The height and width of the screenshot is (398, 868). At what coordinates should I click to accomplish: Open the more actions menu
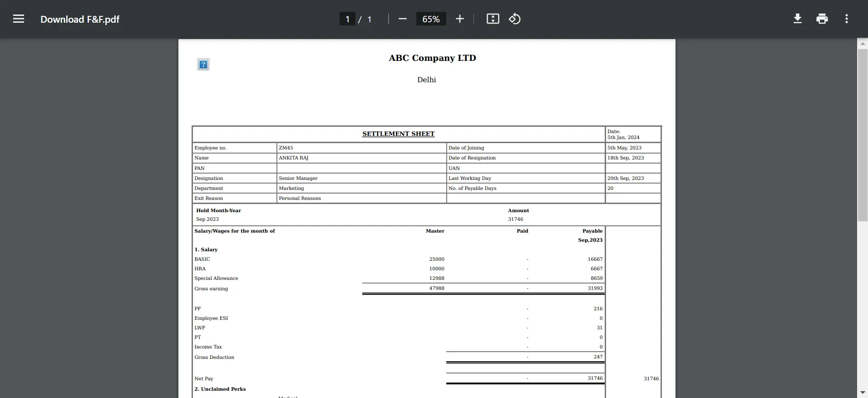[846, 19]
